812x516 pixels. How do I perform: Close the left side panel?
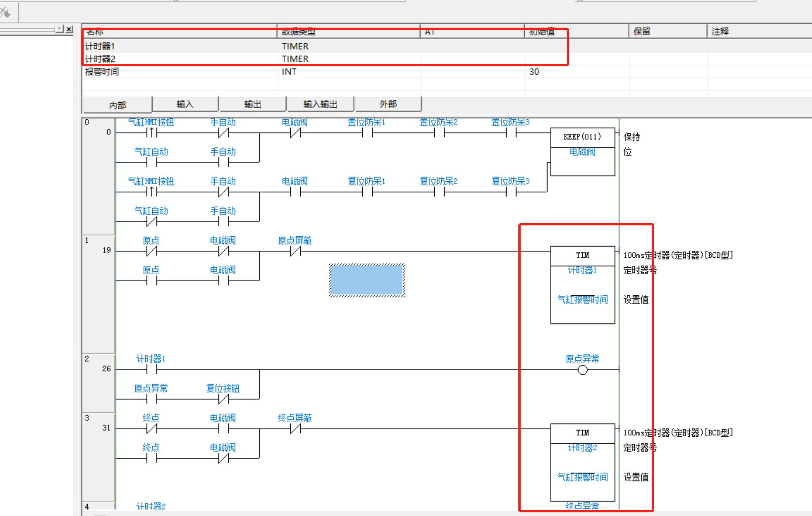coord(69,29)
